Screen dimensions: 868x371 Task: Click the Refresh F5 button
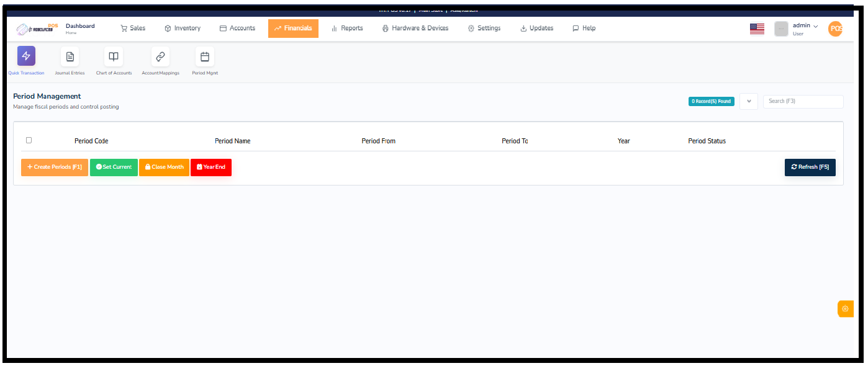tap(810, 167)
